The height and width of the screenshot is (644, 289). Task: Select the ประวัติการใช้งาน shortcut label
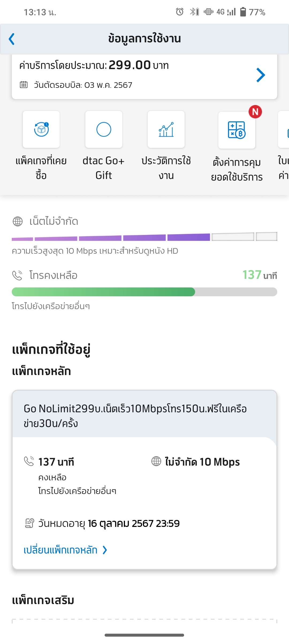166,168
